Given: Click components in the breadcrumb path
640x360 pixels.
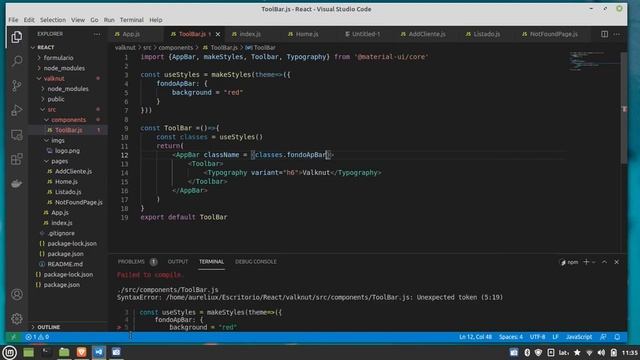Looking at the screenshot, I should pos(176,48).
